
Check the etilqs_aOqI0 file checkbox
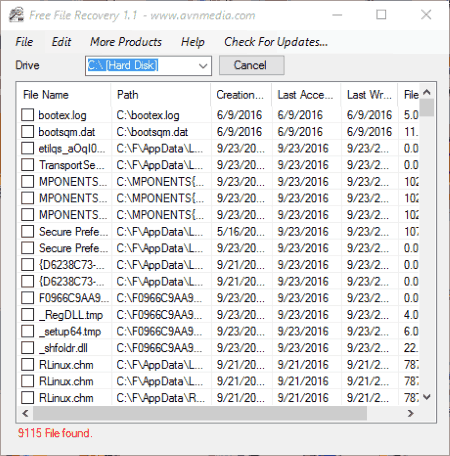[x=27, y=148]
